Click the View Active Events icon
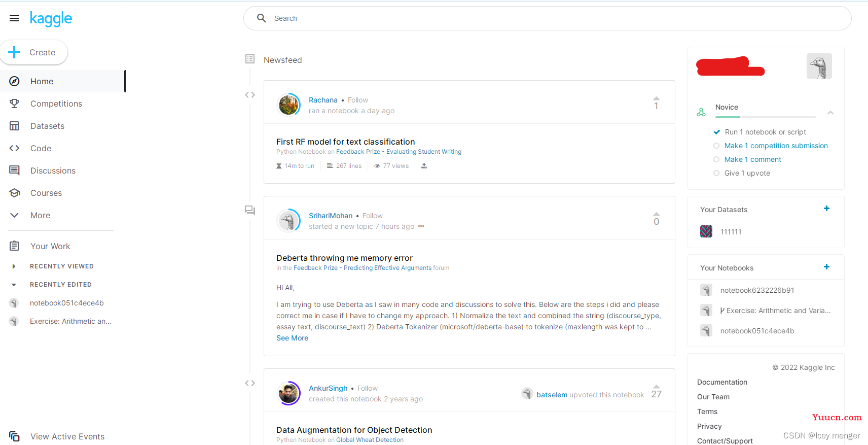The height and width of the screenshot is (445, 868). 14,436
